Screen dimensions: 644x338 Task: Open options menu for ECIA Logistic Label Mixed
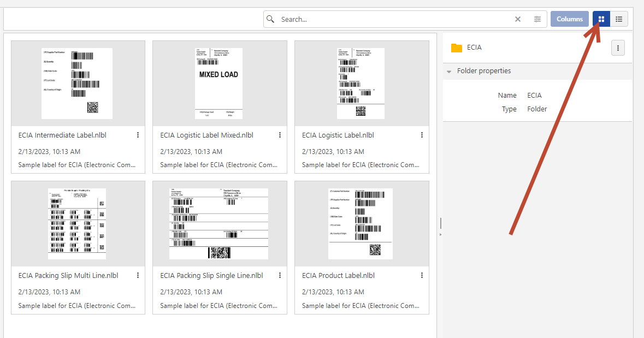tap(280, 135)
